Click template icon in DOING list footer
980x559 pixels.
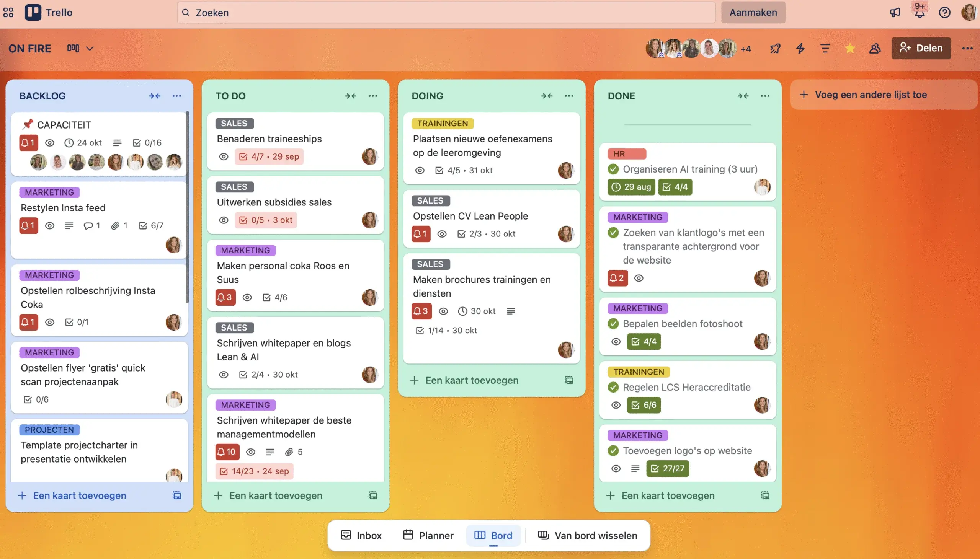(569, 380)
